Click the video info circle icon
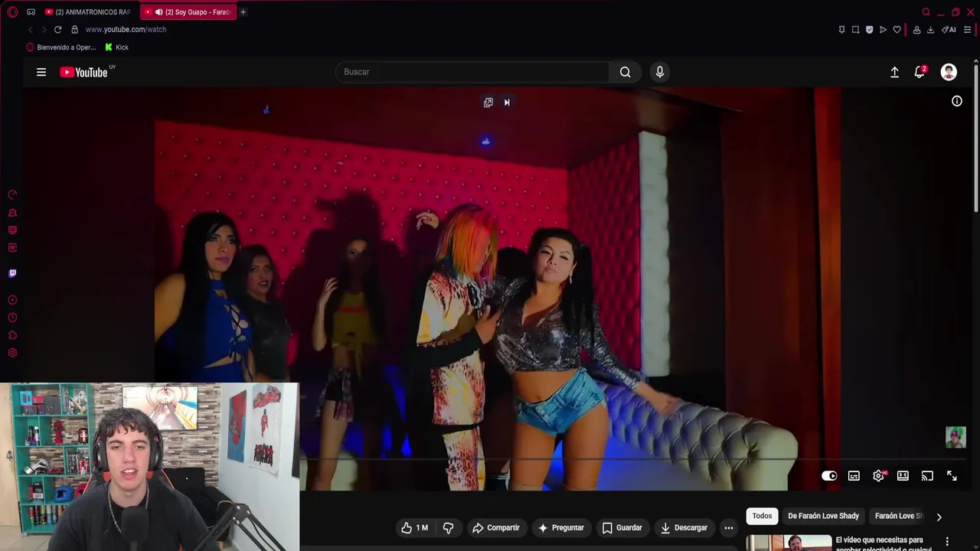980x551 pixels. [957, 101]
